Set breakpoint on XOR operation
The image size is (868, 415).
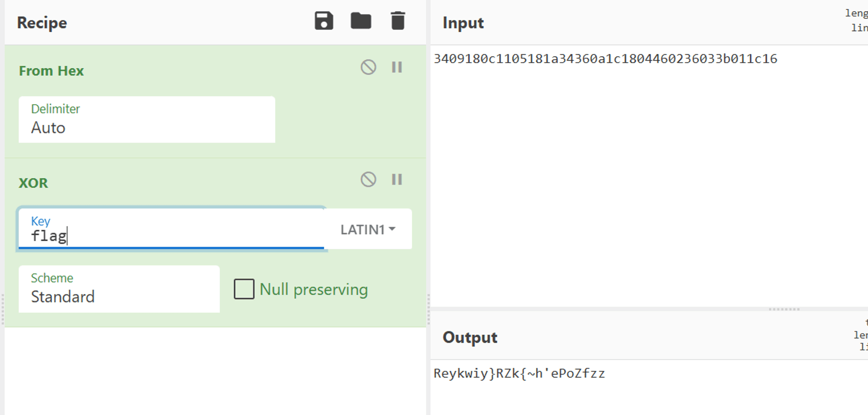[x=397, y=180]
